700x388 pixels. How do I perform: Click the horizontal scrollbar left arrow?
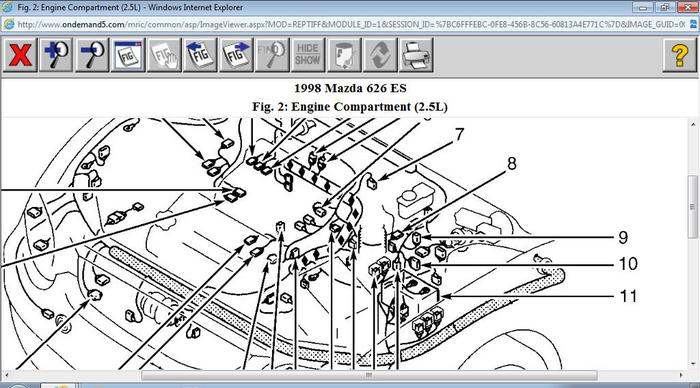(6, 375)
